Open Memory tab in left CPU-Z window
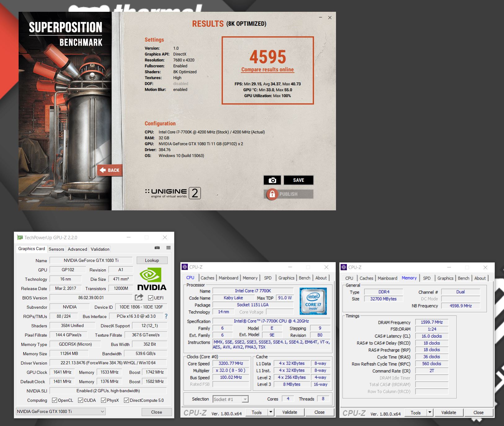 [x=250, y=278]
